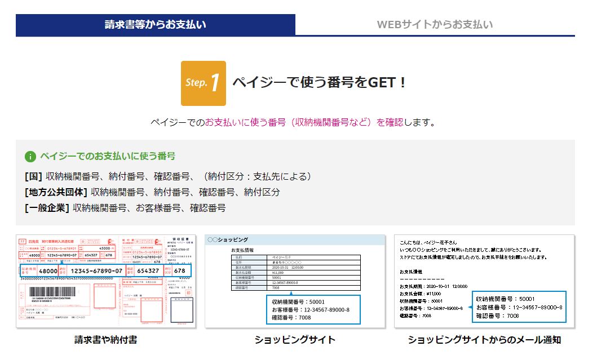Click the ショッピングサイト caption

295,340
